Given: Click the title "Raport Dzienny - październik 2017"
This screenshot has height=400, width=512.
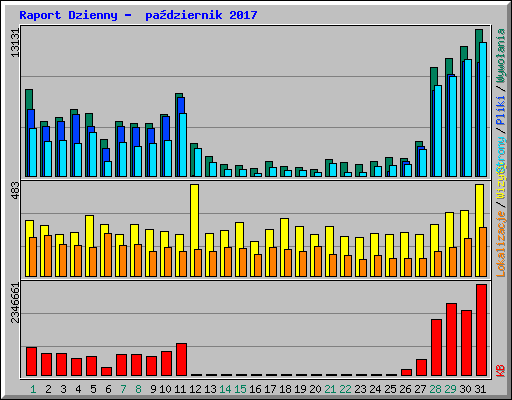Looking at the screenshot, I should point(138,15).
